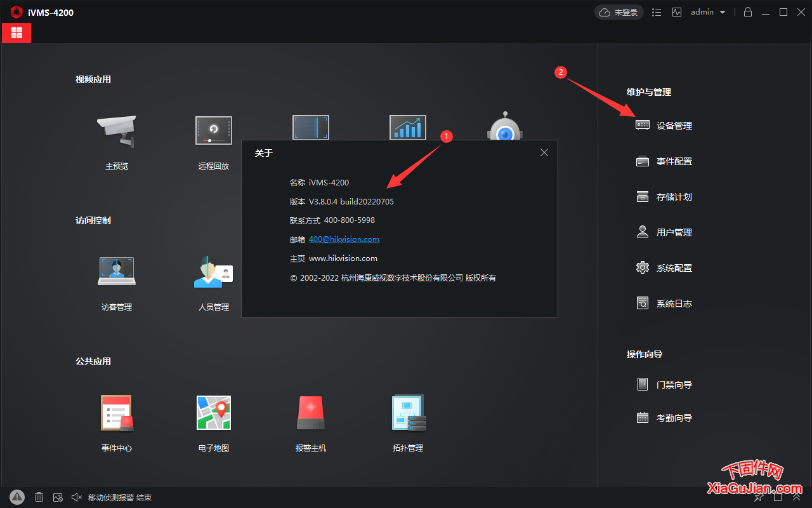This screenshot has height=508, width=812.
Task: Open the statistics chart module icon
Action: click(407, 127)
